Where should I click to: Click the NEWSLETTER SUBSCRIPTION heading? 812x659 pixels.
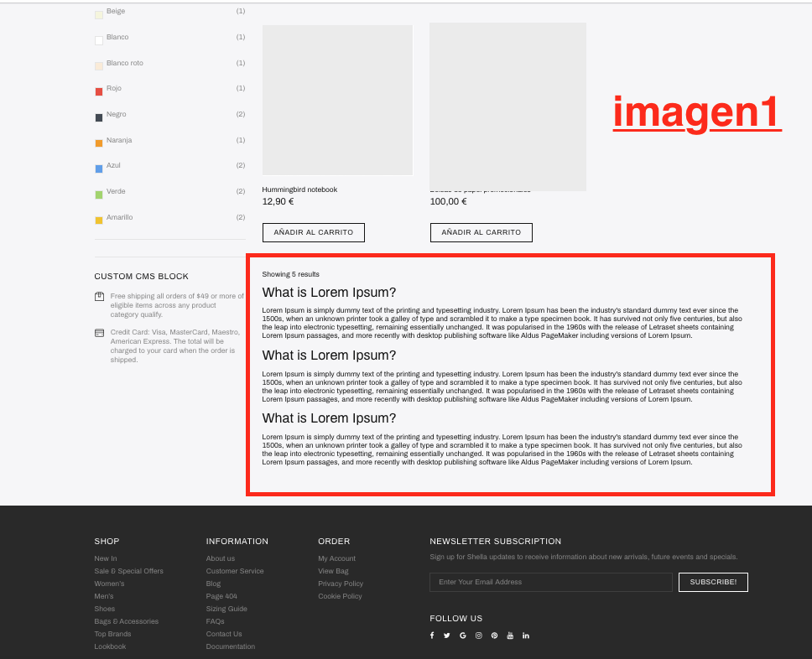pos(495,542)
